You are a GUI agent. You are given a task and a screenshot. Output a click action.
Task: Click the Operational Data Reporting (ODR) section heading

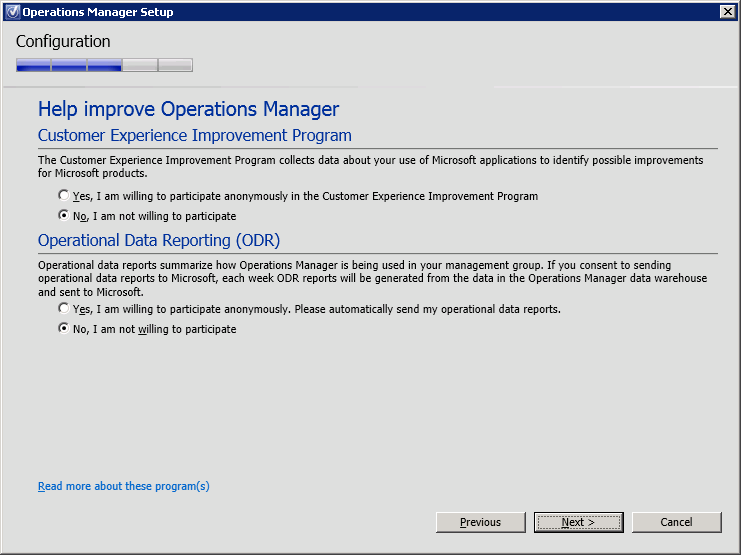pos(158,241)
